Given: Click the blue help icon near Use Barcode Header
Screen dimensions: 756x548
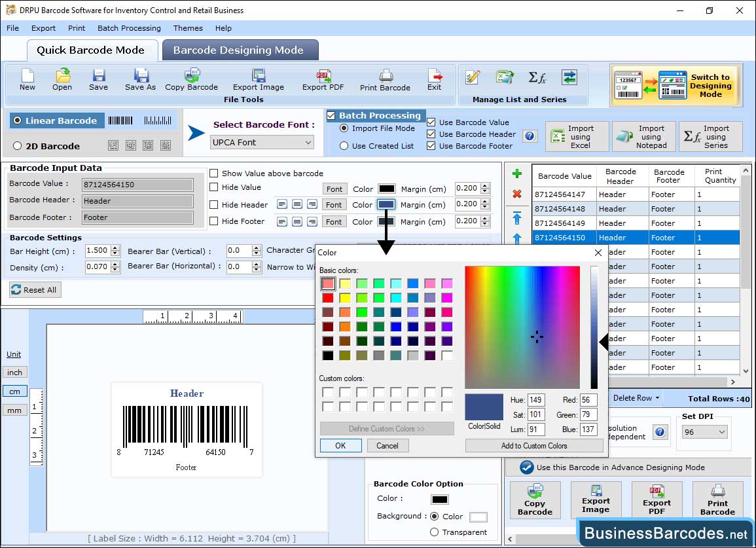Looking at the screenshot, I should (530, 136).
